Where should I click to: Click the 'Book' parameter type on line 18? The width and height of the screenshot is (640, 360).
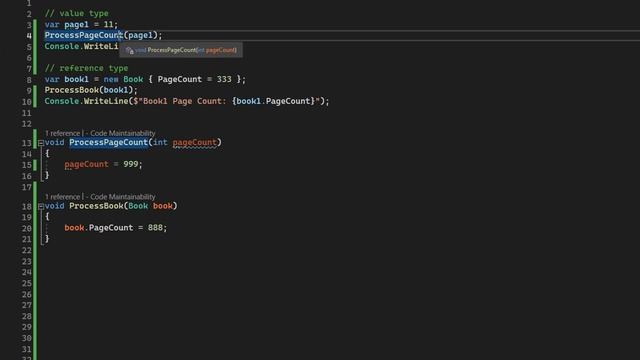coord(138,206)
